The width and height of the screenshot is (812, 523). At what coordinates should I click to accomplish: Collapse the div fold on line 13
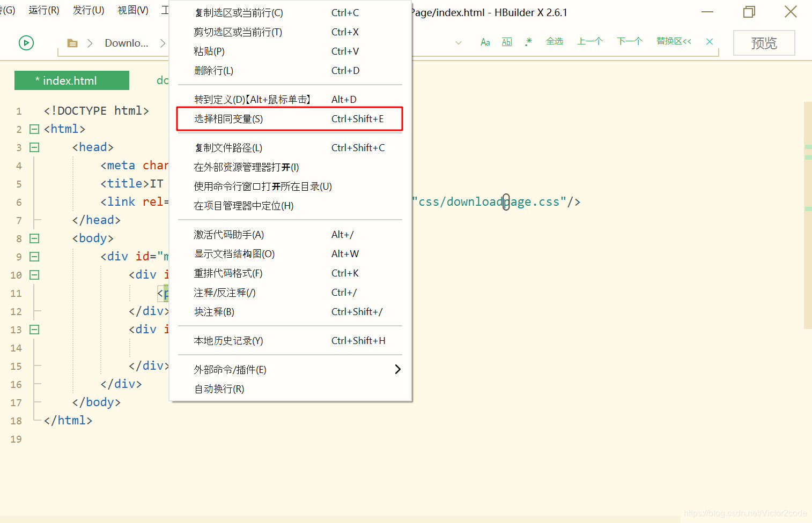34,330
